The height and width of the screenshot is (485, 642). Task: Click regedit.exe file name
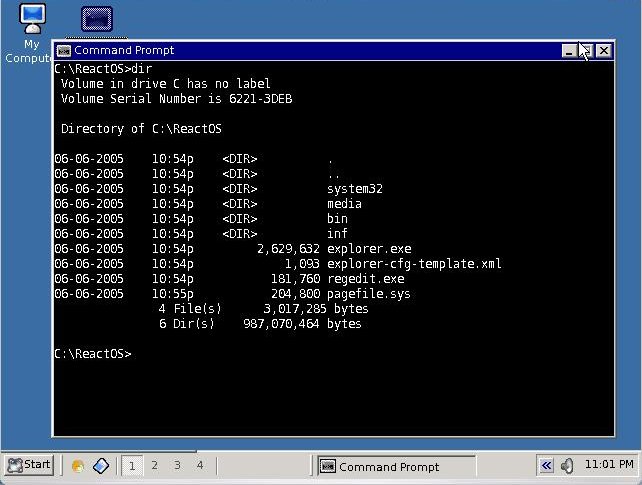pos(366,279)
